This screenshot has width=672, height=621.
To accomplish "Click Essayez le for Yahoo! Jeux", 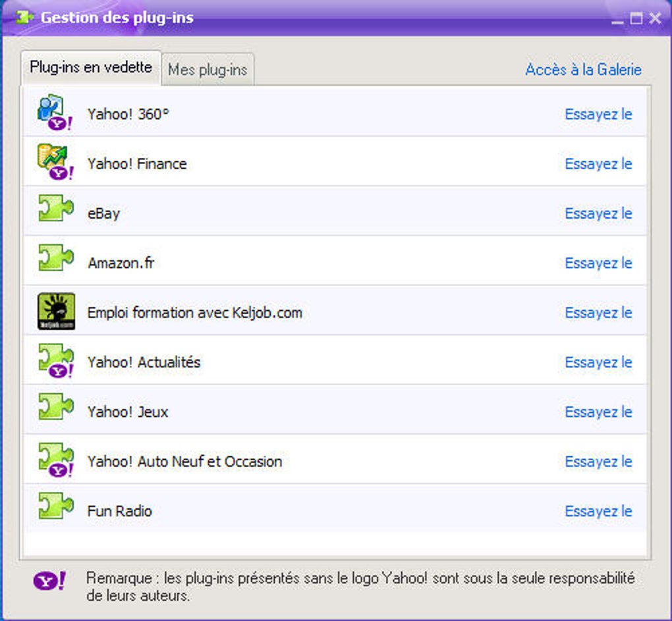I will pyautogui.click(x=598, y=412).
